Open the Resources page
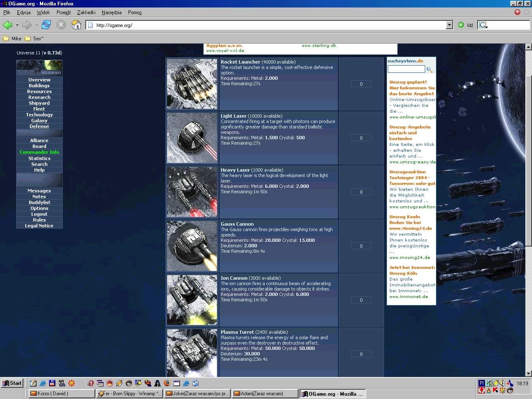532x399 pixels. pyautogui.click(x=39, y=91)
